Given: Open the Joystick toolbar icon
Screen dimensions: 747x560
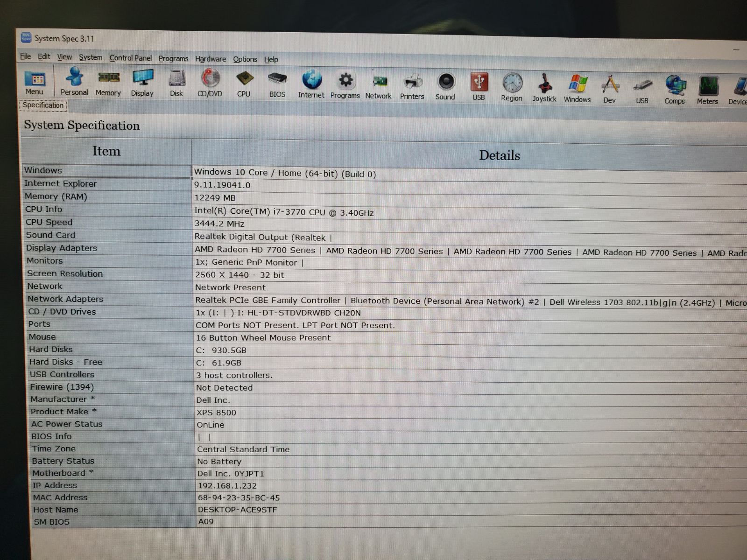Looking at the screenshot, I should [x=545, y=88].
